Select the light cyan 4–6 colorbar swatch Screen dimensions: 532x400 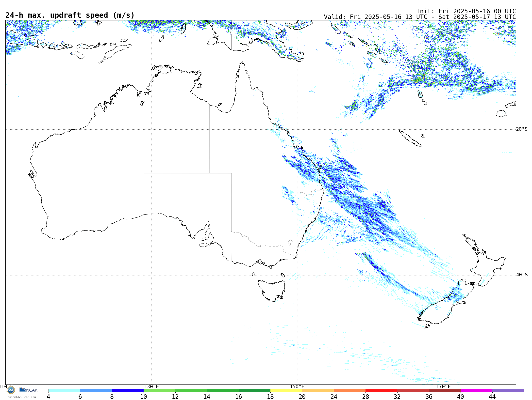point(64,391)
